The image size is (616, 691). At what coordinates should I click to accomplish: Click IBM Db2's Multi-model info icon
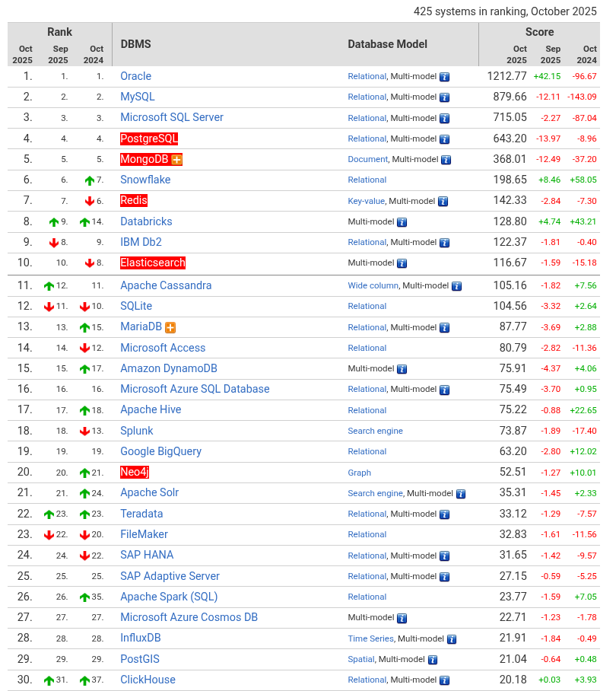445,242
